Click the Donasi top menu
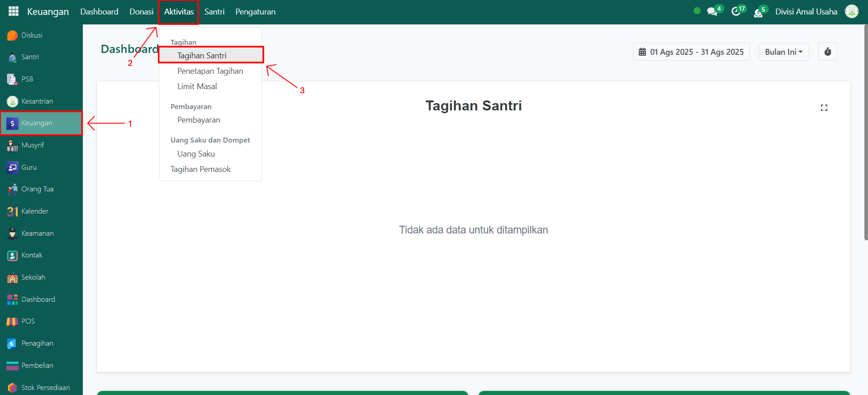 coord(141,12)
